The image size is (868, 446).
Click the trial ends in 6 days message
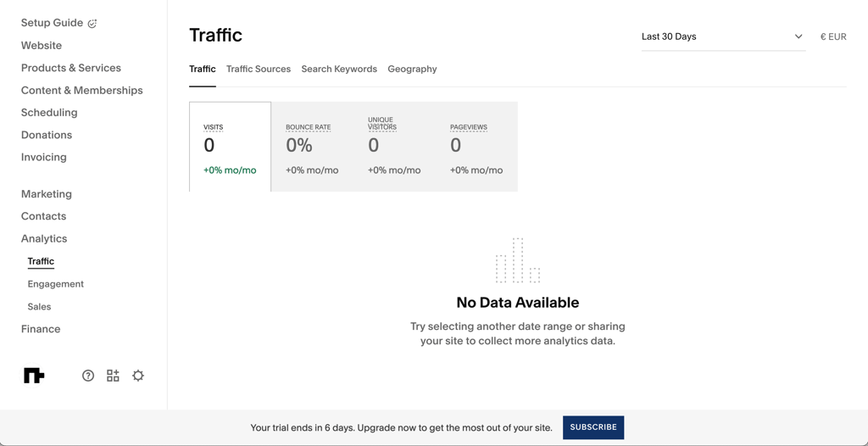click(x=401, y=427)
